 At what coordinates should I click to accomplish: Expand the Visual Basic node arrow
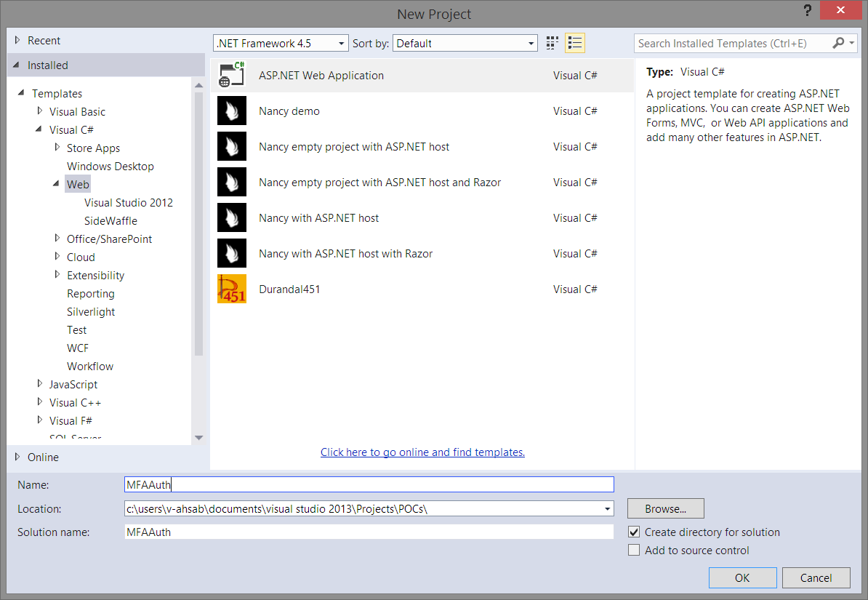click(39, 111)
